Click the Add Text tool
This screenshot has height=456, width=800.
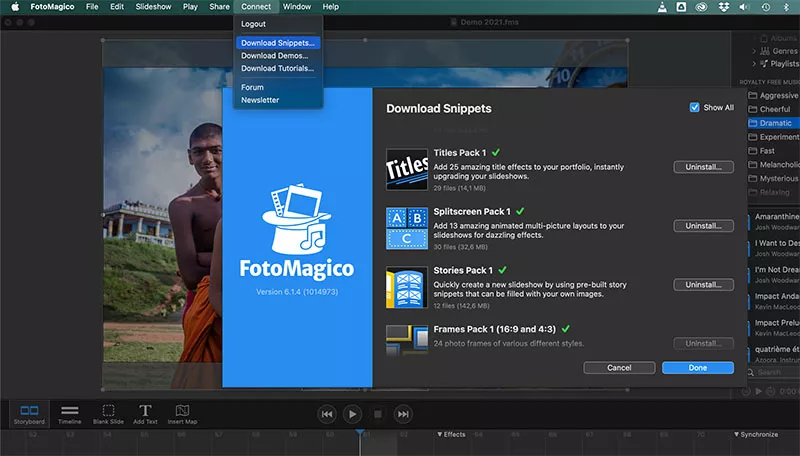[145, 414]
